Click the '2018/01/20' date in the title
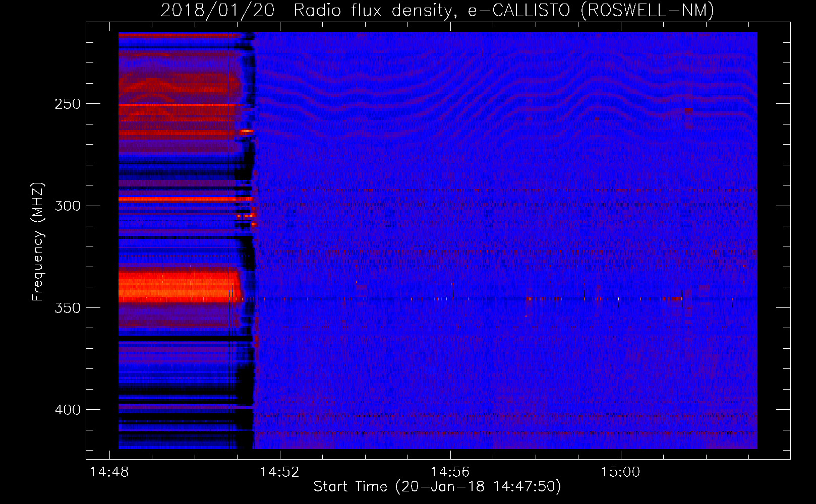This screenshot has width=816, height=504. point(217,10)
